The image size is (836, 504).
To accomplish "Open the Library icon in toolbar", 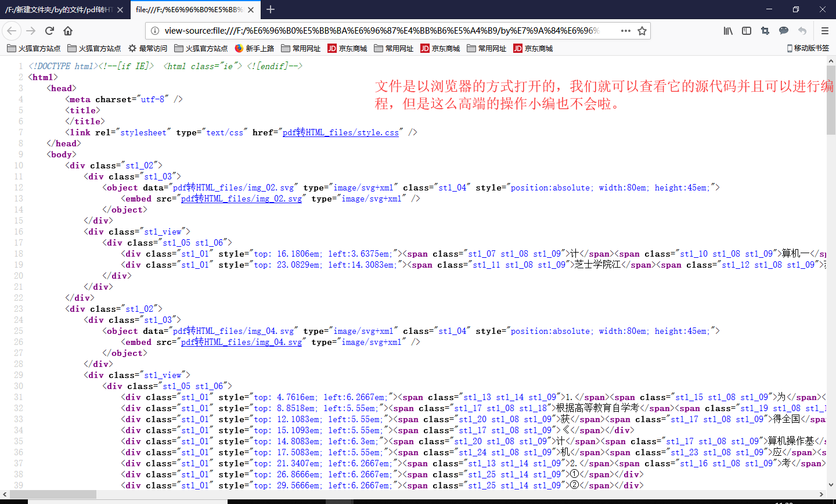I will [x=728, y=31].
